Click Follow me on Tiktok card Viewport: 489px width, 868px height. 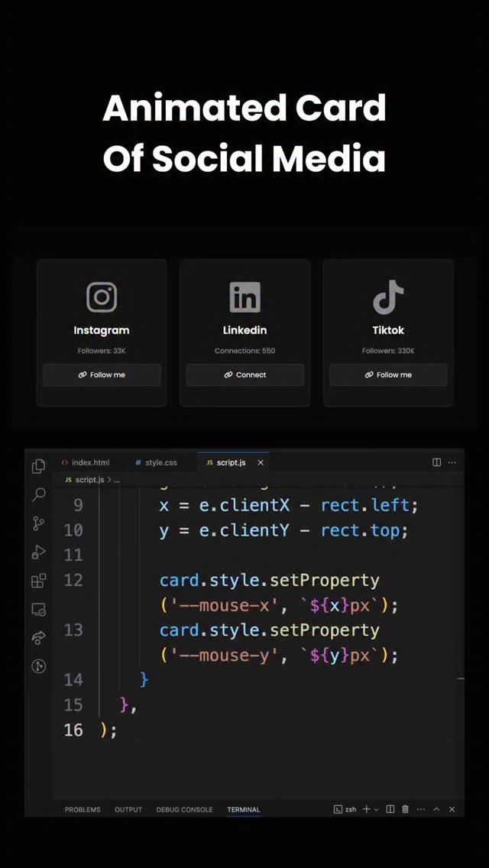388,374
